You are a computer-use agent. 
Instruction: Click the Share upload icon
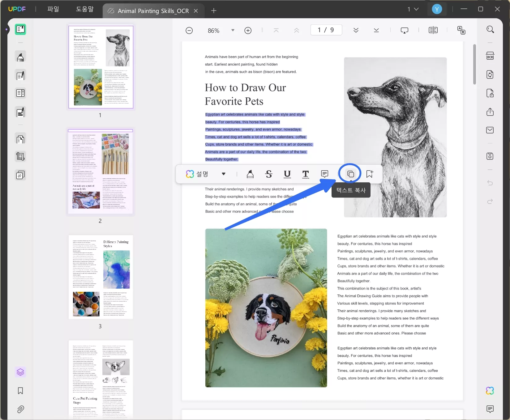(490, 112)
